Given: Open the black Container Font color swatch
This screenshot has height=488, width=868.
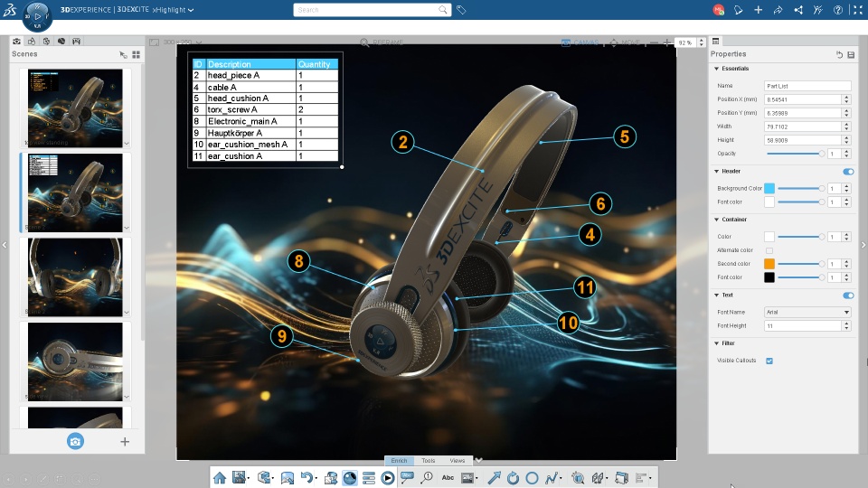Looking at the screenshot, I should (x=769, y=277).
